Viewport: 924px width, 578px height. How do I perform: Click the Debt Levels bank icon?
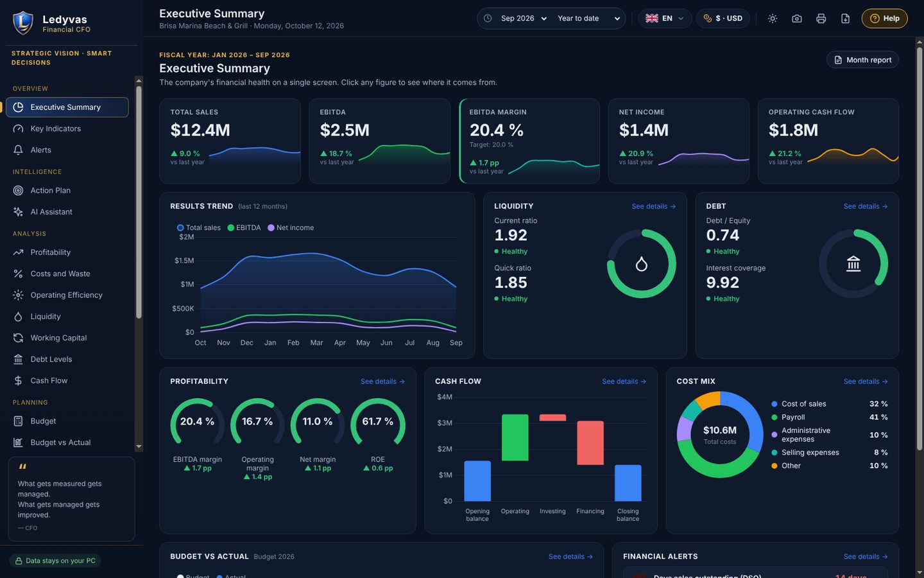(18, 359)
